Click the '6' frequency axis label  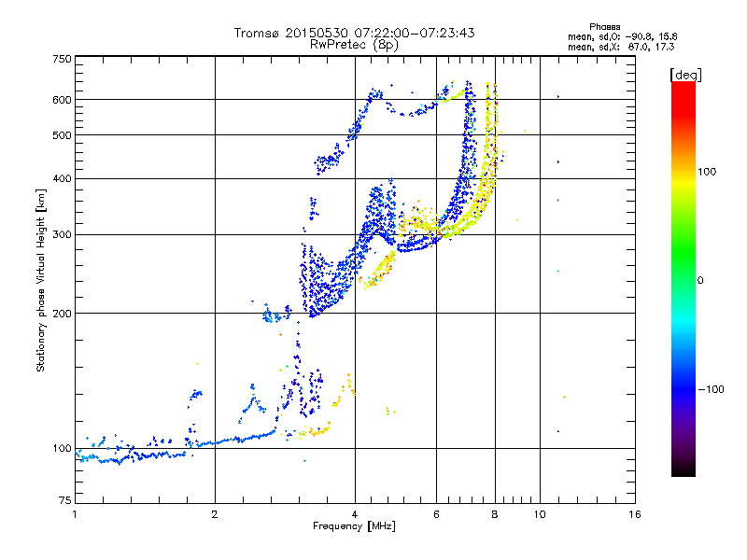tap(436, 514)
